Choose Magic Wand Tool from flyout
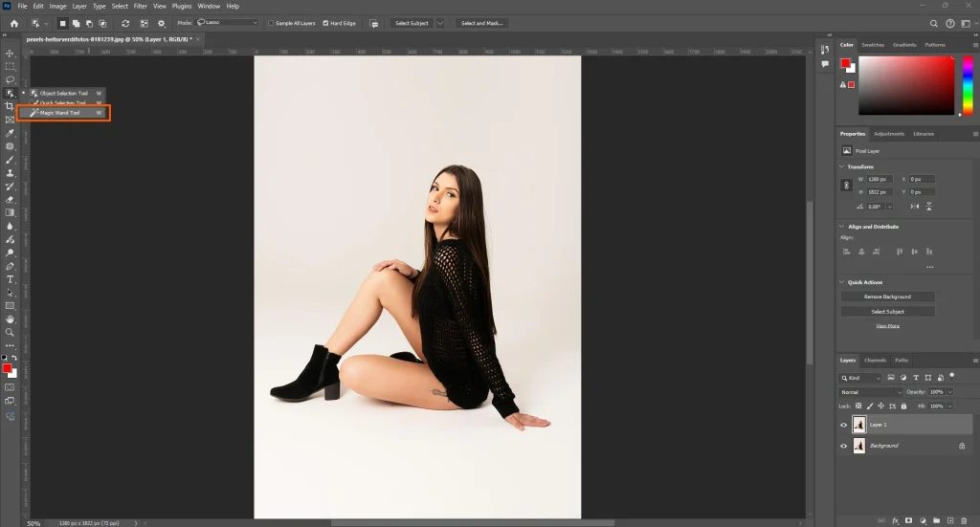Image resolution: width=980 pixels, height=527 pixels. (64, 113)
